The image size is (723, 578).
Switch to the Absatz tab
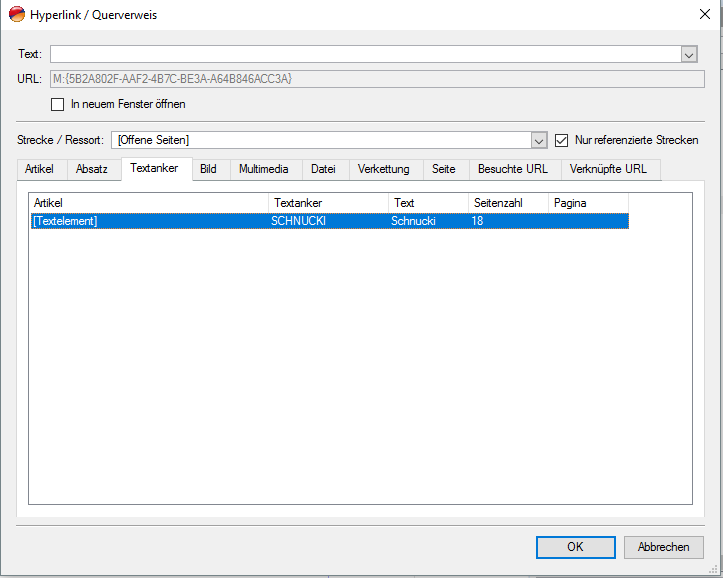tap(92, 169)
